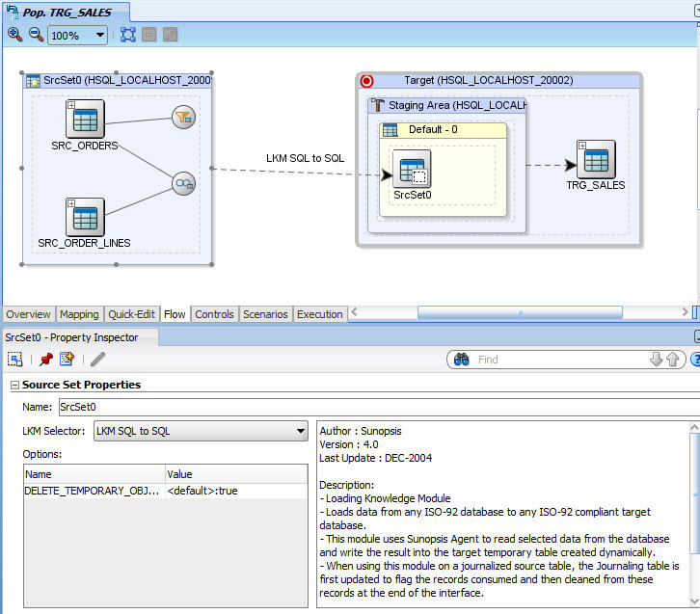Click the description scrollbar up arrow
700x614 pixels.
(694, 427)
